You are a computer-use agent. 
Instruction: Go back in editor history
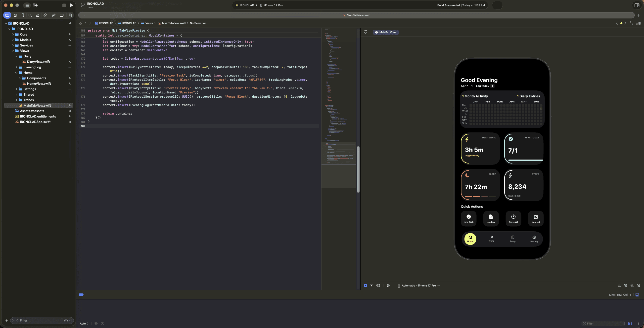86,23
